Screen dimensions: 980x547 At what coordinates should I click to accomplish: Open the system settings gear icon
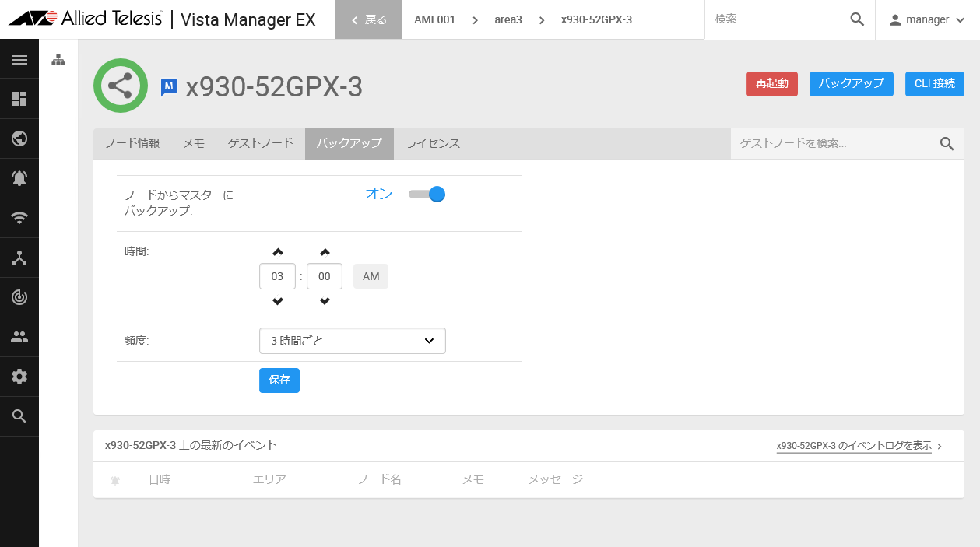(x=19, y=377)
